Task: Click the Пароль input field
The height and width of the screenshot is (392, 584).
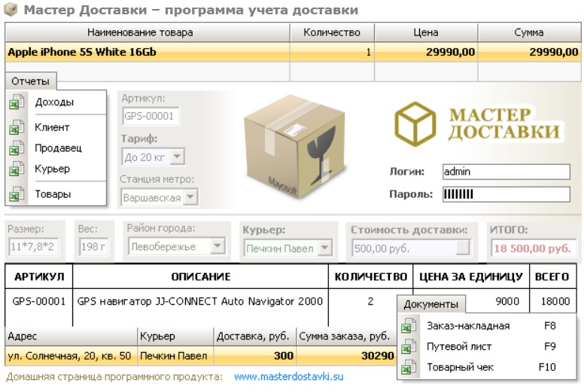Action: point(506,194)
